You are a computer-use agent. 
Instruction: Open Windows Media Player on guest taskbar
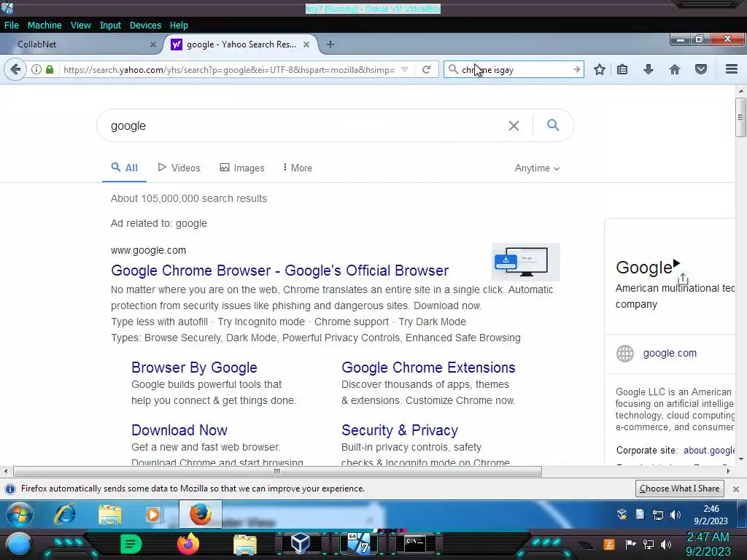coord(155,514)
